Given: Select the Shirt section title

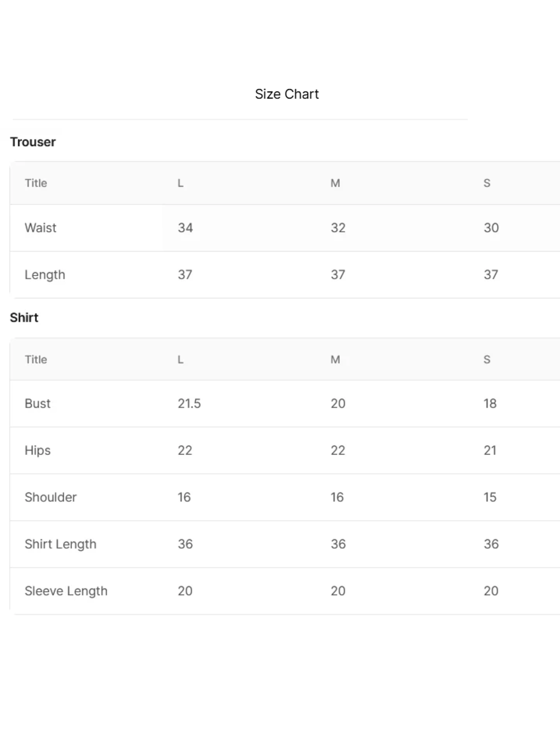Looking at the screenshot, I should click(x=24, y=317).
